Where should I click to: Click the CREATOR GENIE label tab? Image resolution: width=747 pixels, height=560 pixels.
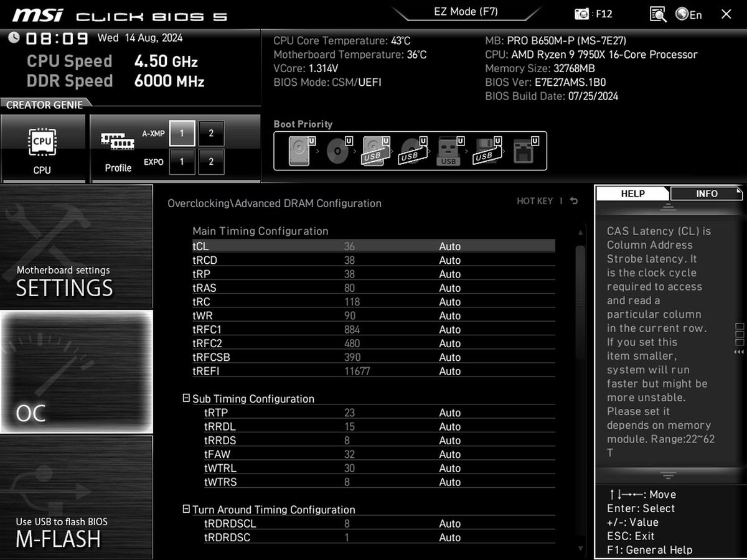tap(44, 105)
